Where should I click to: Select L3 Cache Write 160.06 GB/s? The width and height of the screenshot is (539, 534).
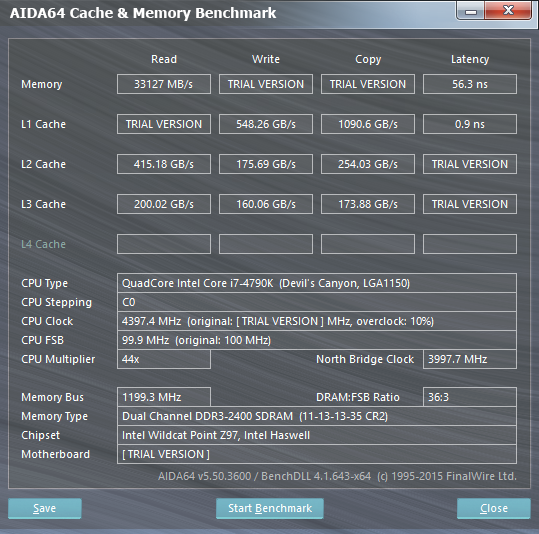[266, 204]
